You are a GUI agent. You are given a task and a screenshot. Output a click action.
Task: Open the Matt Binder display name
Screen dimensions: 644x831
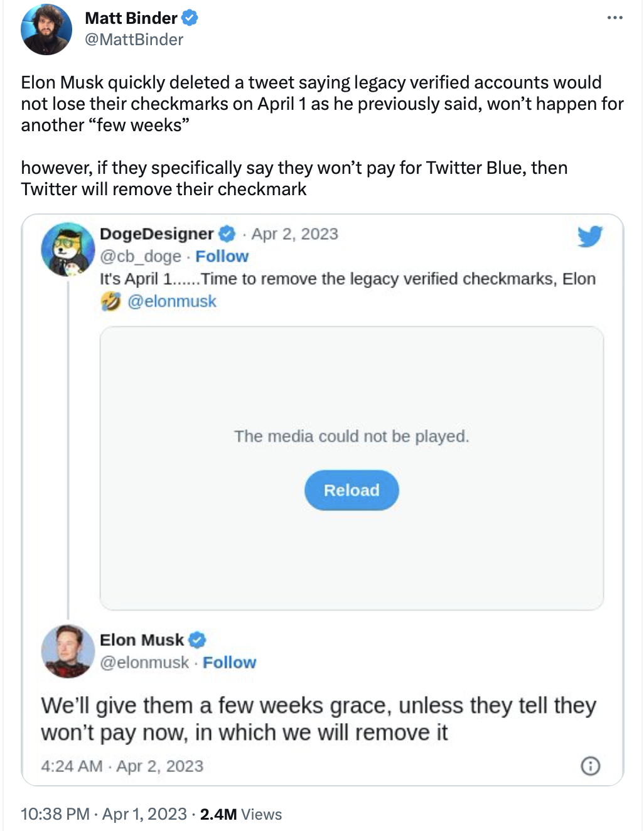pos(131,18)
